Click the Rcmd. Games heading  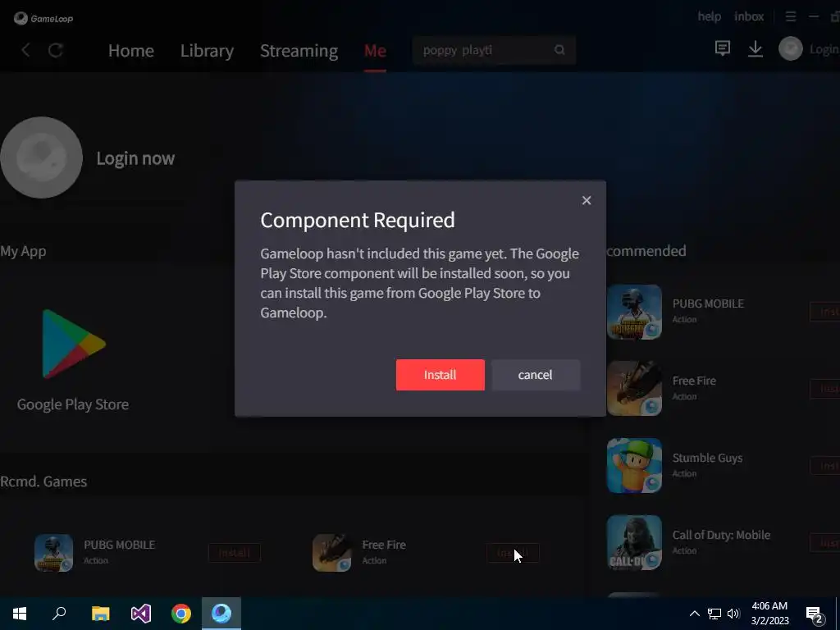click(43, 481)
